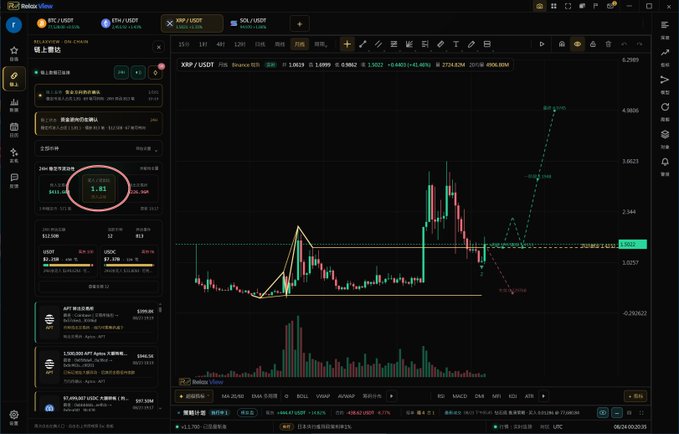Select the crosshair cursor tool
This screenshot has width=679, height=434.
click(x=347, y=44)
